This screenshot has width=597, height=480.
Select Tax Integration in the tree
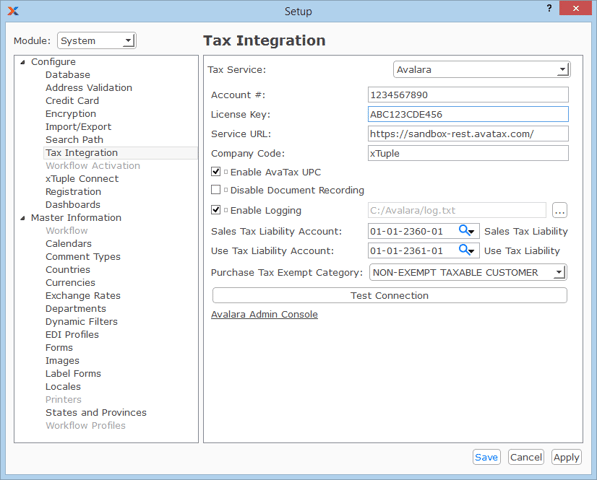click(82, 153)
